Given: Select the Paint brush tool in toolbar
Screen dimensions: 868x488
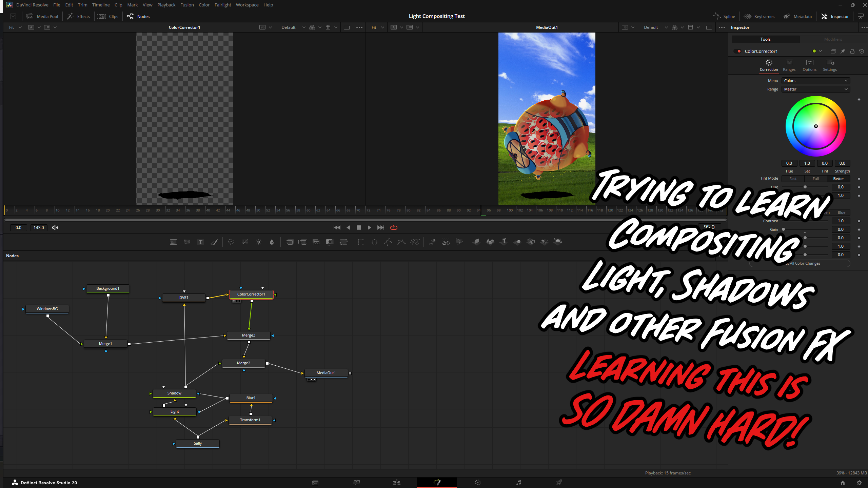Looking at the screenshot, I should [214, 242].
